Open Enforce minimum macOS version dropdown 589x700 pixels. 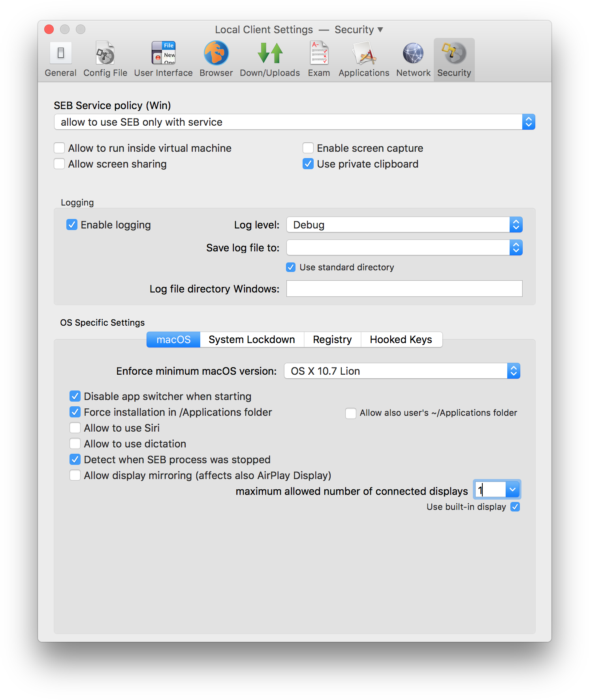pos(402,371)
